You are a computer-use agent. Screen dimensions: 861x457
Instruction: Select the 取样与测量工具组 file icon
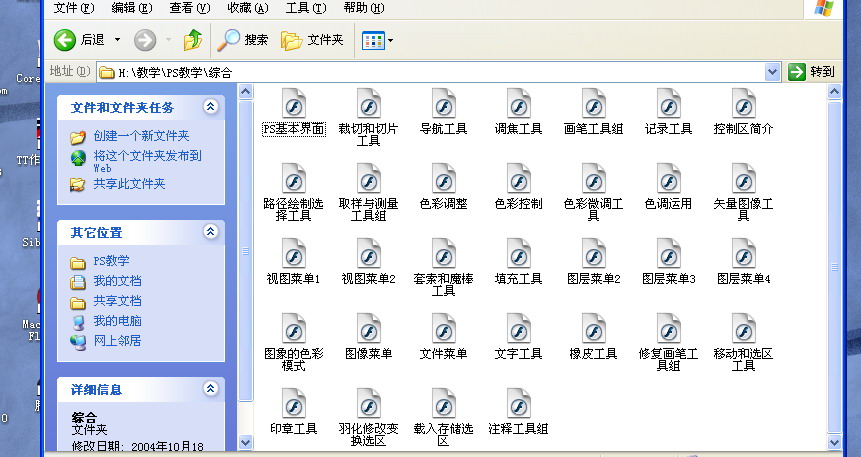[368, 179]
